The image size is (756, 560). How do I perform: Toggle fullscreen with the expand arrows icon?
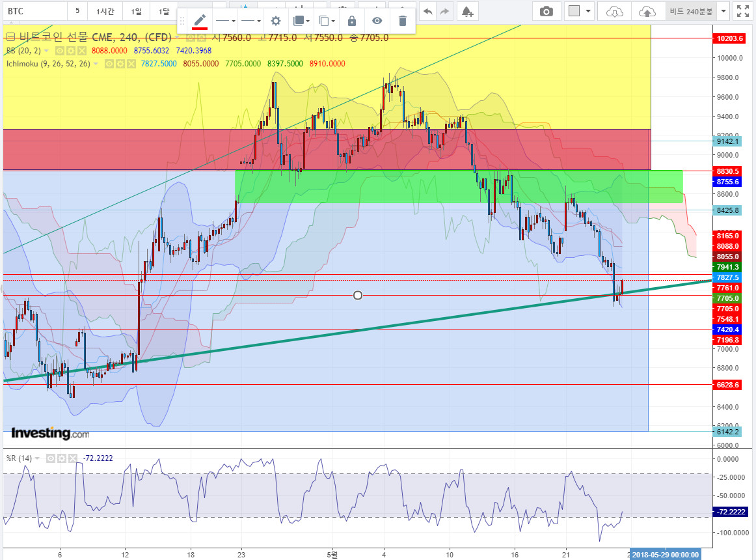click(743, 11)
